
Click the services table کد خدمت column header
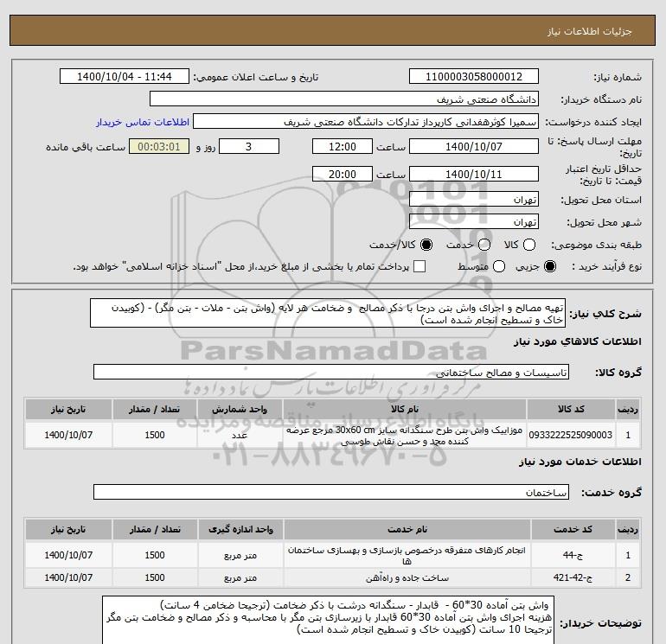[x=573, y=529]
